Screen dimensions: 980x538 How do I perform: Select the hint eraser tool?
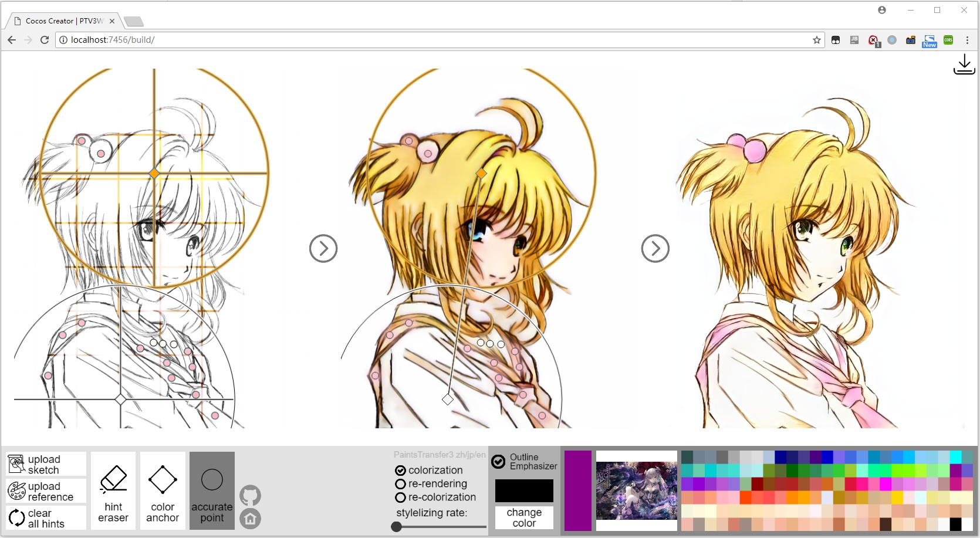click(113, 491)
